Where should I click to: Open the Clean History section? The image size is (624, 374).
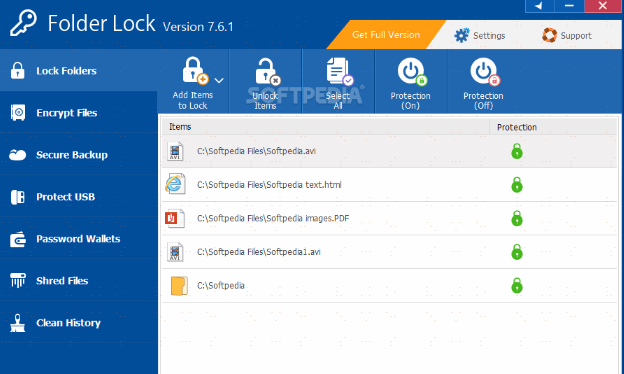point(79,323)
